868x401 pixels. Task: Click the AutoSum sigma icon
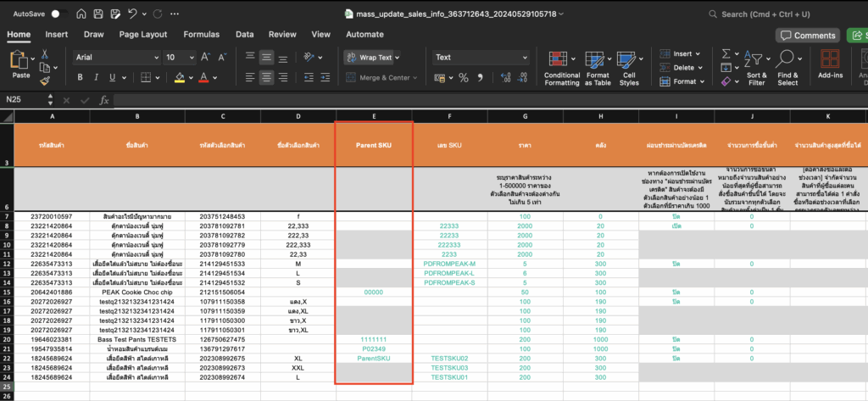coord(727,54)
